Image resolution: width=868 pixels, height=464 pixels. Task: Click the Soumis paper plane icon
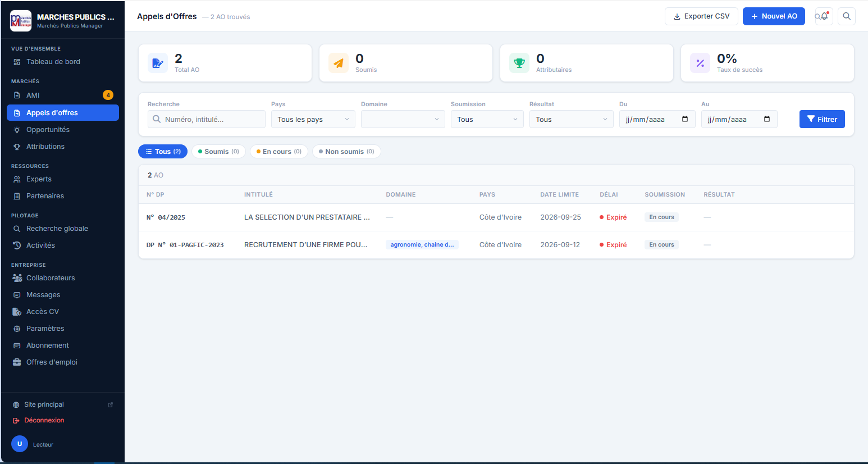[x=339, y=63]
